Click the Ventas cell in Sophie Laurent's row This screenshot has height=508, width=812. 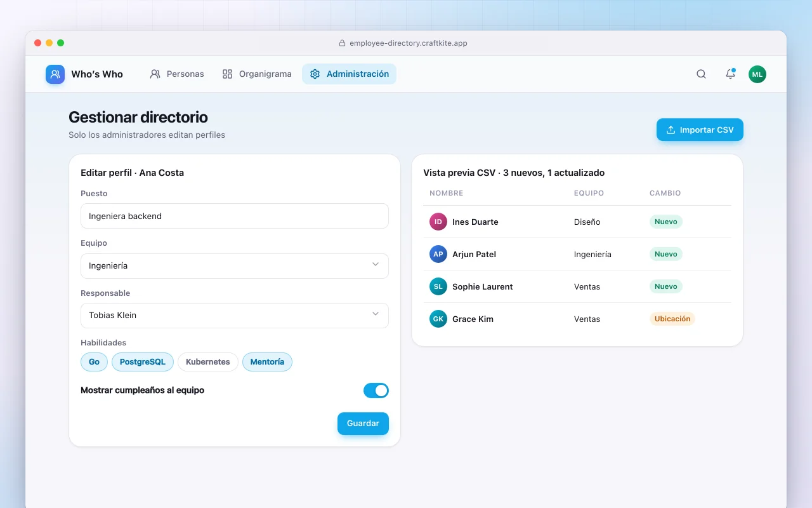(x=587, y=286)
